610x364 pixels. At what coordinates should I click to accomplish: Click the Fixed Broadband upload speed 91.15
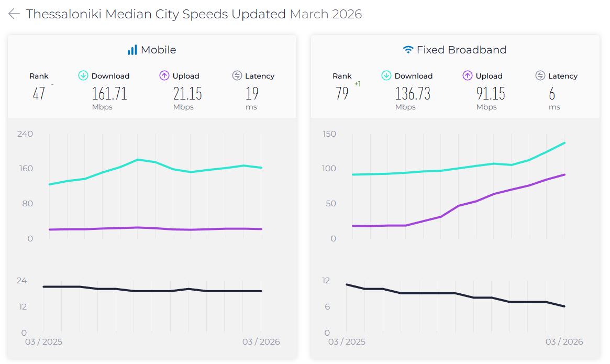pyautogui.click(x=491, y=94)
